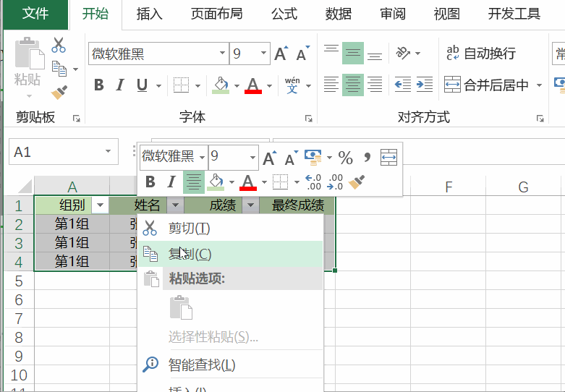Select the ribbon Format Painter brush
565x392 pixels.
point(59,93)
